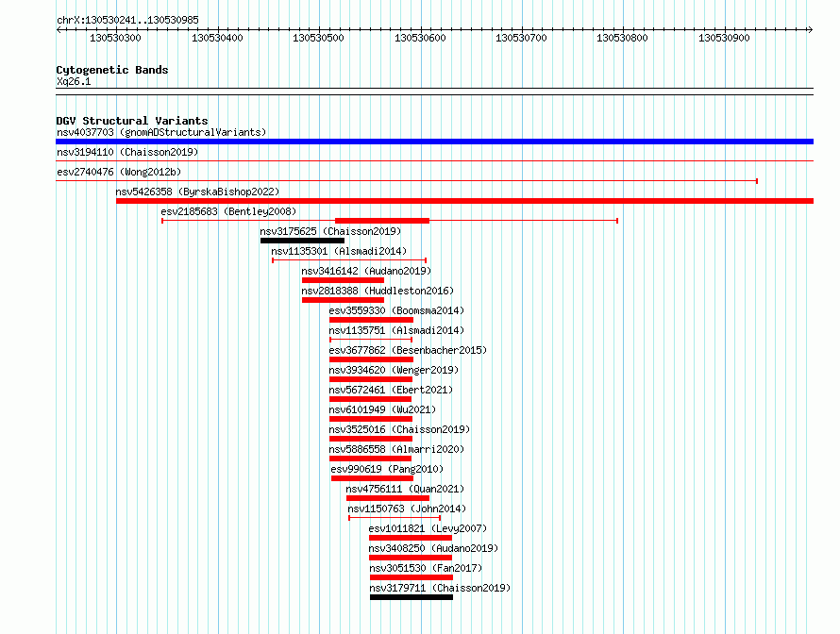Viewport: 840px width, 634px height.
Task: Click ruler position 130530300
Action: pyautogui.click(x=115, y=38)
